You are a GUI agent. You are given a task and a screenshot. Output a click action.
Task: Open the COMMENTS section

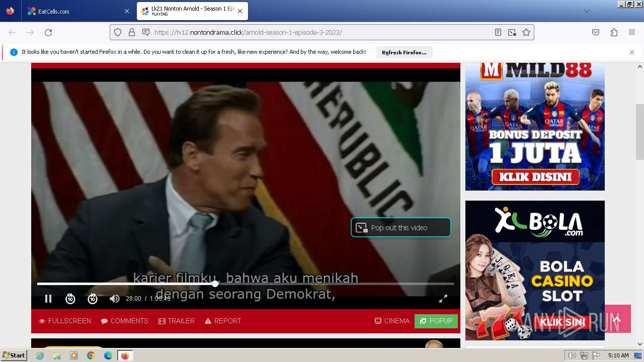(x=125, y=321)
